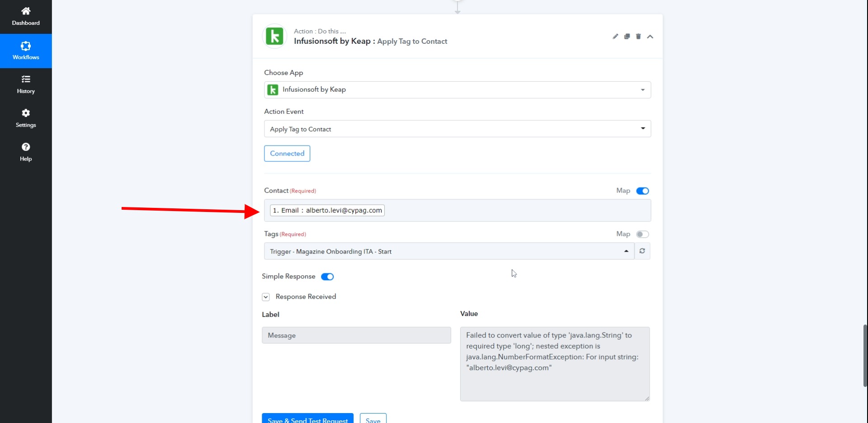This screenshot has height=423, width=868.
Task: Click the "Action : Do this ..." header text
Action: pos(320,31)
